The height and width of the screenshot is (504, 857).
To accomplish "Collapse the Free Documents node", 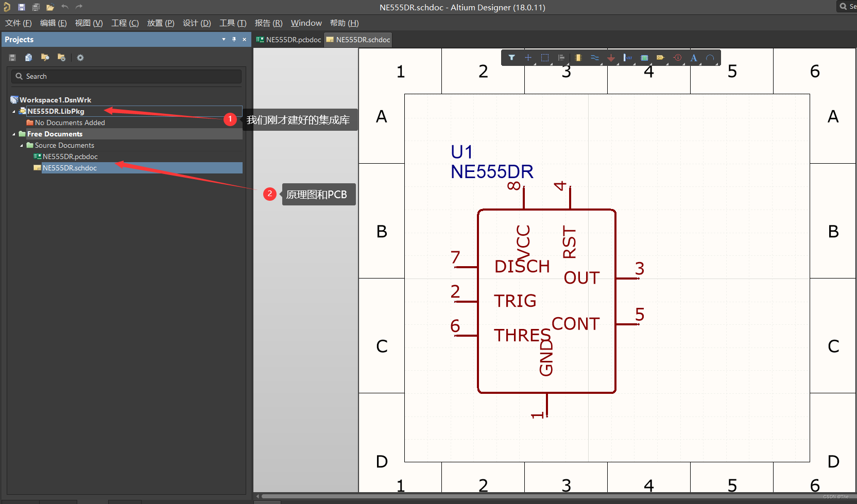I will click(14, 134).
